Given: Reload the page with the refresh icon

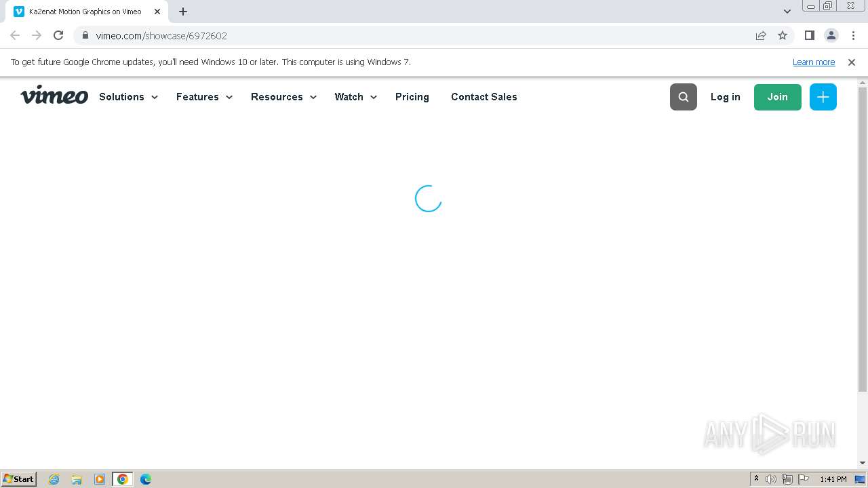Looking at the screenshot, I should click(x=58, y=35).
